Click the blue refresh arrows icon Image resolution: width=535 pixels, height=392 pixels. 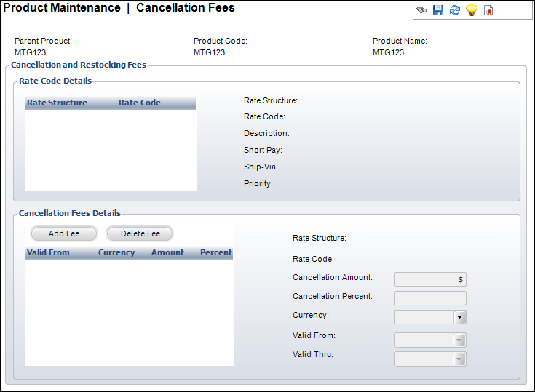455,10
